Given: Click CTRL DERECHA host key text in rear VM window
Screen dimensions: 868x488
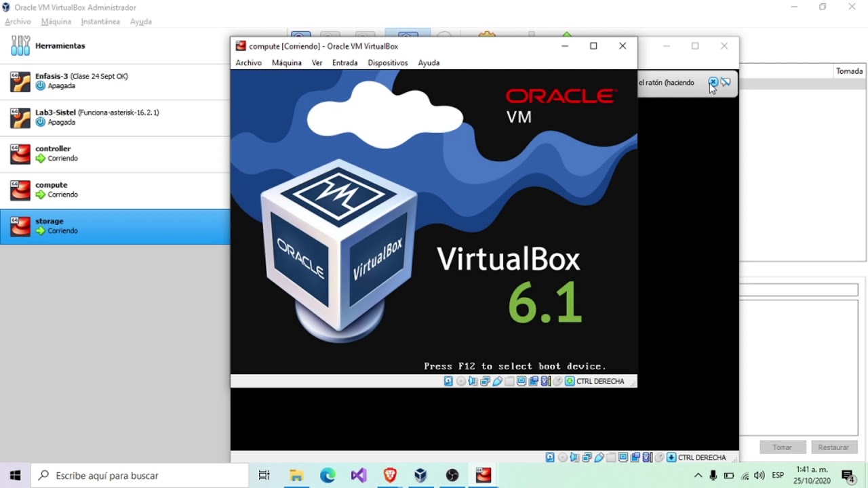Looking at the screenshot, I should (x=702, y=457).
